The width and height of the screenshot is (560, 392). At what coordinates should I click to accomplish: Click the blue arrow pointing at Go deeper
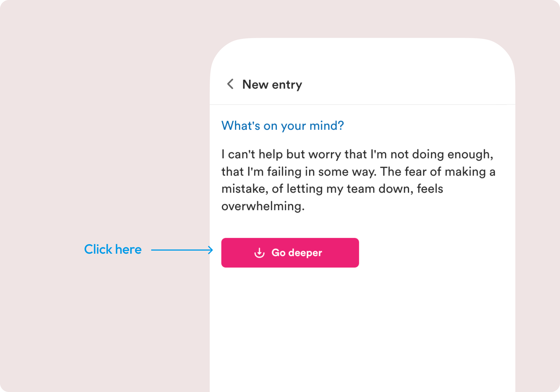[x=182, y=250]
